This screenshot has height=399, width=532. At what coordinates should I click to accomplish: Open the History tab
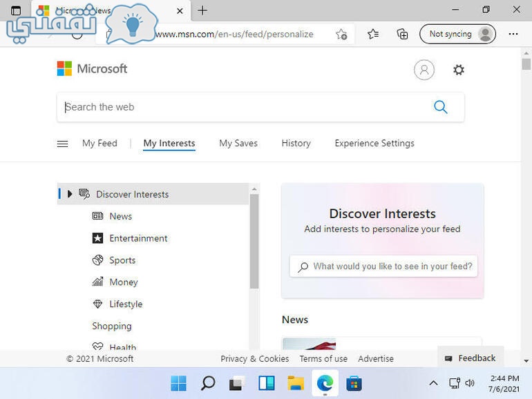pyautogui.click(x=296, y=144)
